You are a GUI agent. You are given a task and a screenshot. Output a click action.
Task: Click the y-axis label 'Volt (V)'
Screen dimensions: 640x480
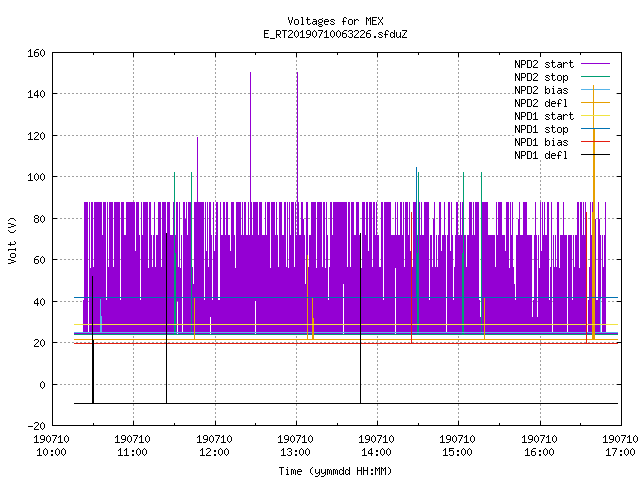pyautogui.click(x=12, y=240)
